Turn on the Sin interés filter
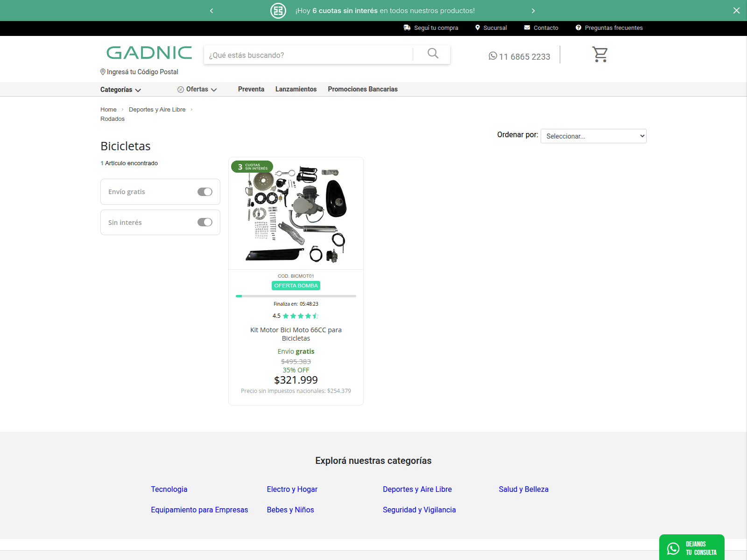Screen dimensions: 747x560 pos(204,222)
